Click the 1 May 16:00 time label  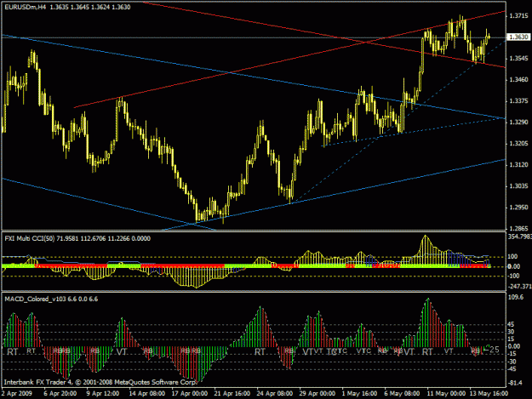(359, 394)
